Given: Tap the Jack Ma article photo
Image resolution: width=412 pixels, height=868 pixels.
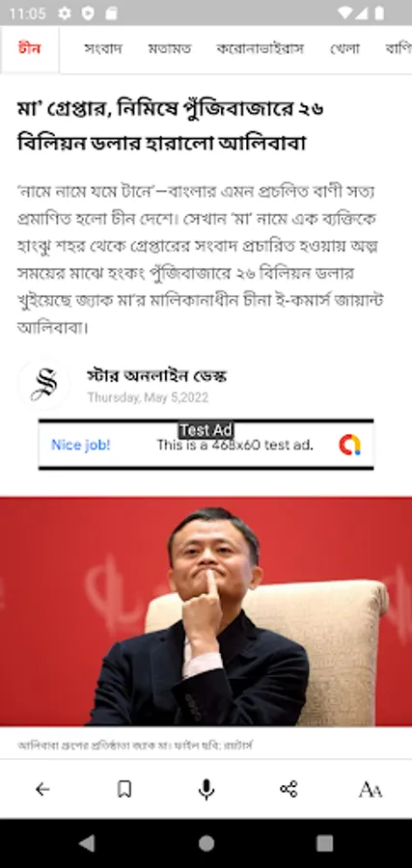Looking at the screenshot, I should coord(206,611).
